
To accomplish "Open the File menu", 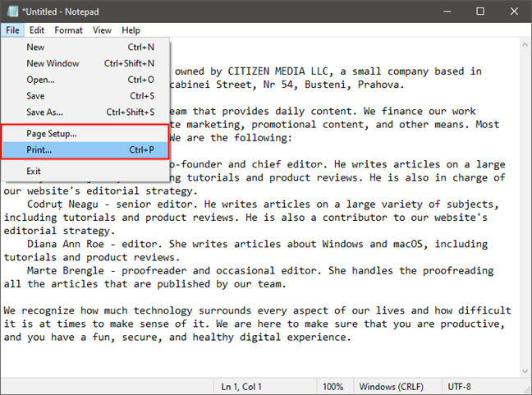I will point(12,30).
